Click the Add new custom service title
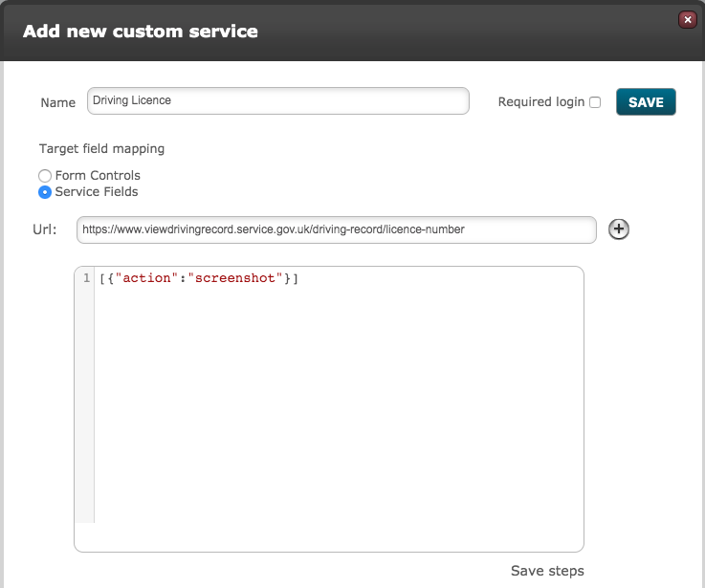Image resolution: width=705 pixels, height=588 pixels. tap(141, 32)
